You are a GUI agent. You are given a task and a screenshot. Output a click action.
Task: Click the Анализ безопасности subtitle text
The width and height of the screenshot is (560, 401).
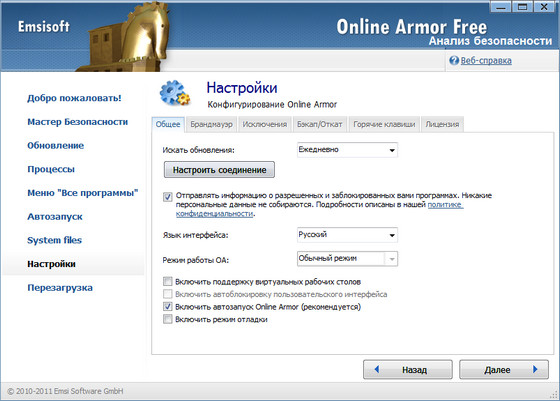[x=490, y=41]
